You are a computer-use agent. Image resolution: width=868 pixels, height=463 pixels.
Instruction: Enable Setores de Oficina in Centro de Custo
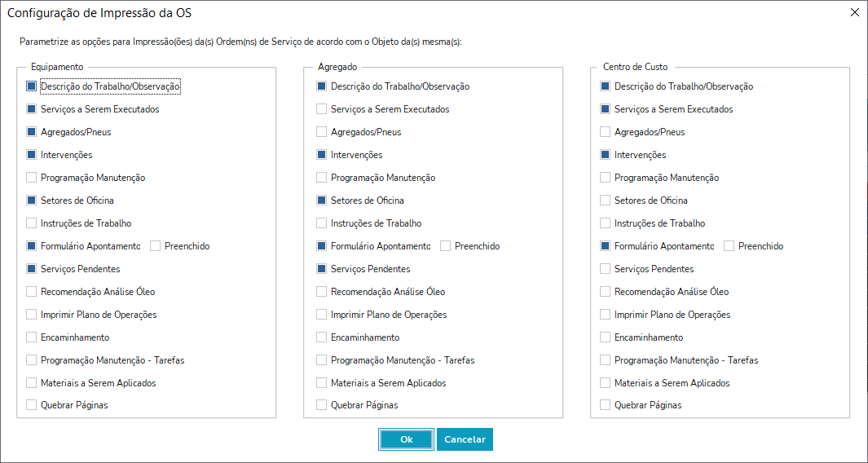coord(606,201)
